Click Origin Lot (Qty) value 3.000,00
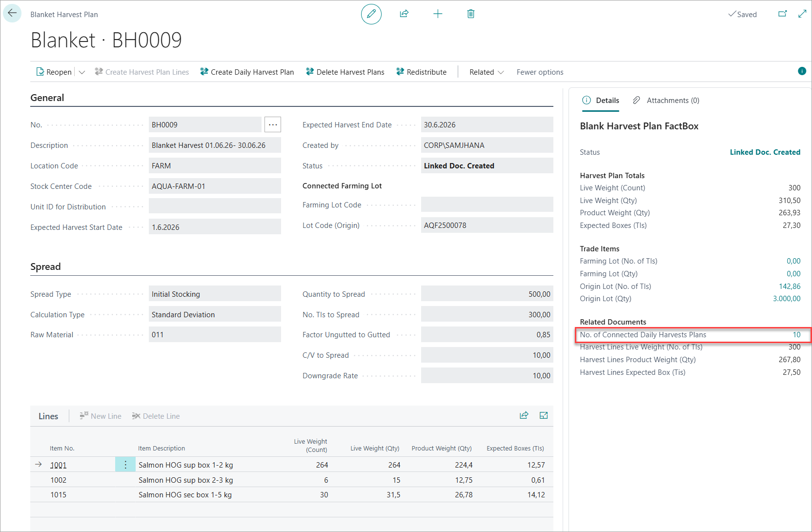This screenshot has width=812, height=532. [787, 299]
